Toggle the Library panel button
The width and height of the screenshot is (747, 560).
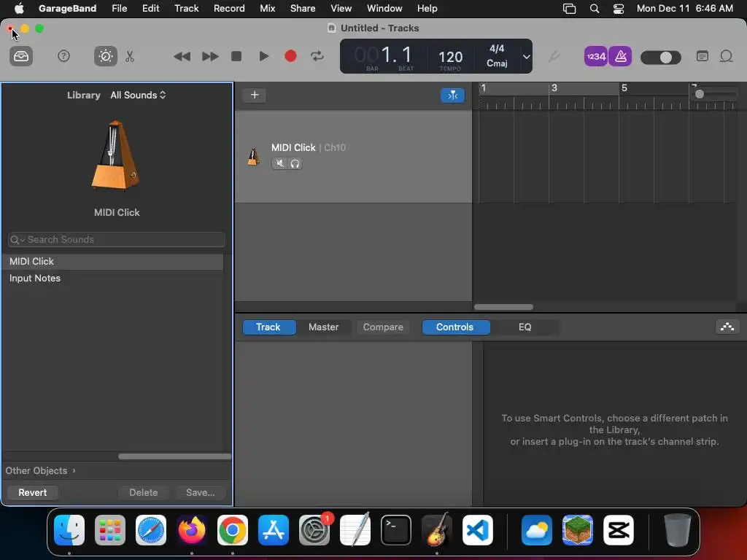[21, 56]
